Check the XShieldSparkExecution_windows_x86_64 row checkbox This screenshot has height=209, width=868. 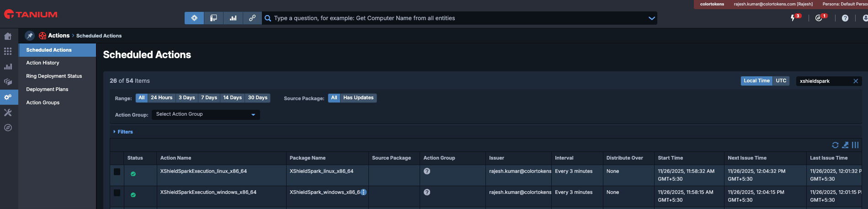pyautogui.click(x=117, y=193)
